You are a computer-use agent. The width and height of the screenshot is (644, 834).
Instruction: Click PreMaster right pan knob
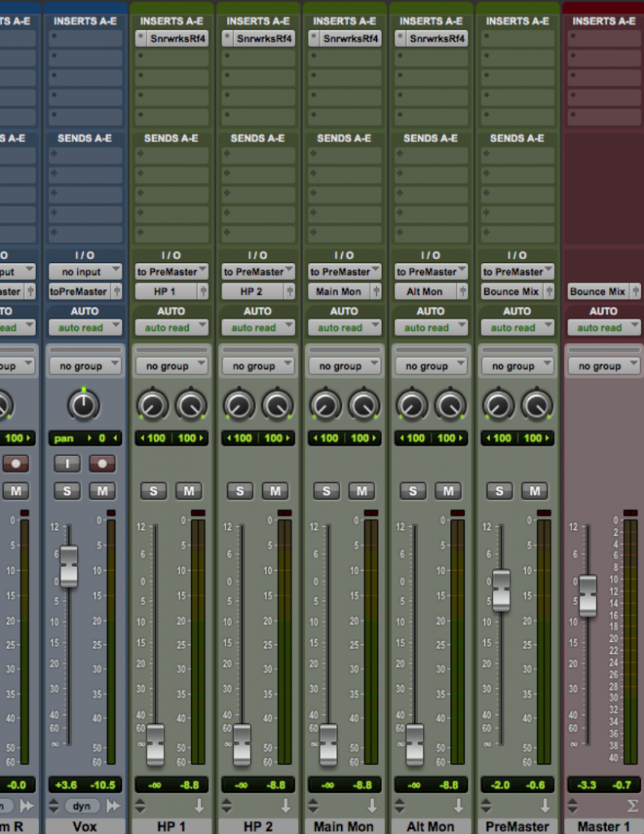pyautogui.click(x=537, y=405)
